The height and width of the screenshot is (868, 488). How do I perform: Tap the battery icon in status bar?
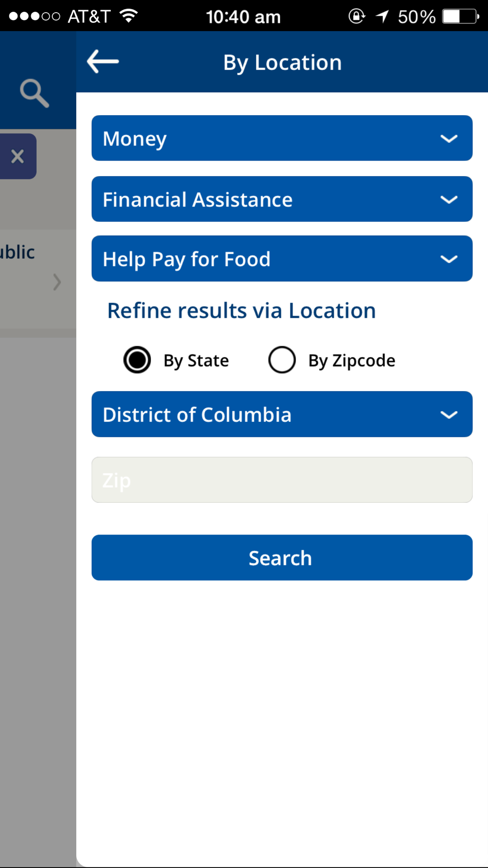[460, 17]
